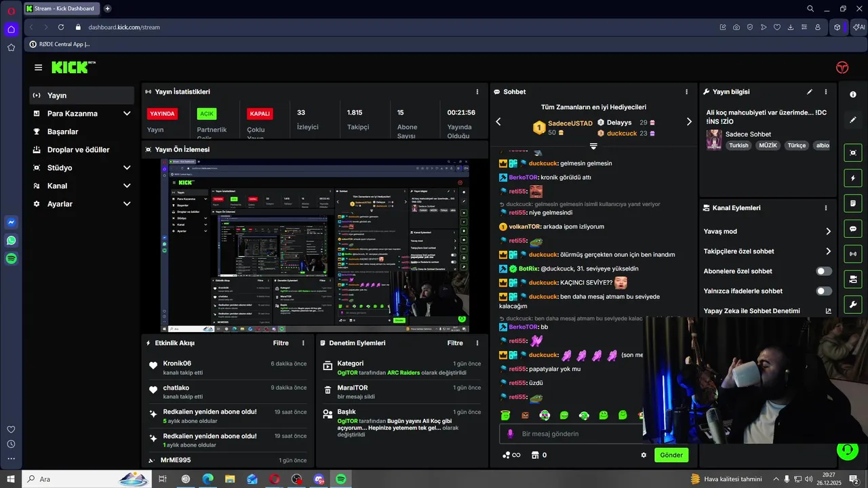Open Filtre in Etkinlik Akışı
Viewport: 868px width, 488px height.
point(281,343)
